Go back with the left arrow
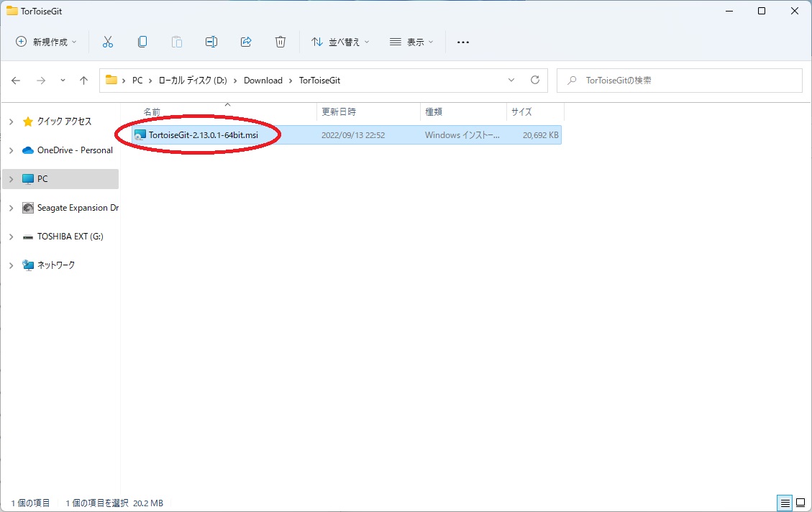Image resolution: width=812 pixels, height=512 pixels. tap(16, 81)
